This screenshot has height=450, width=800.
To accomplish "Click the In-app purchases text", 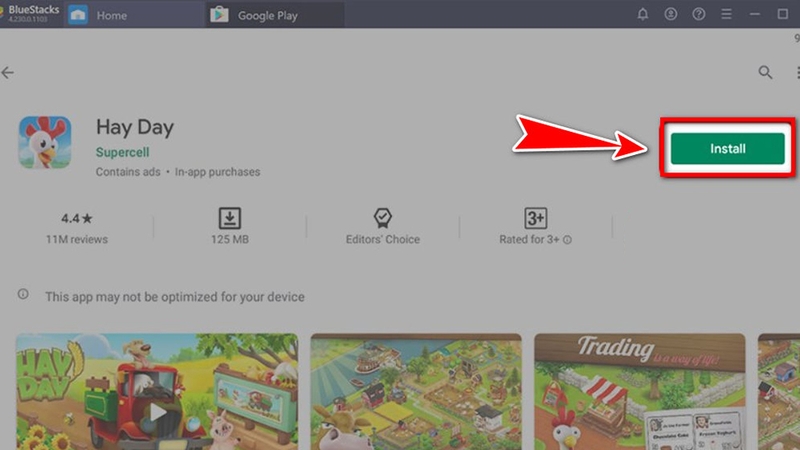I will pos(217,172).
